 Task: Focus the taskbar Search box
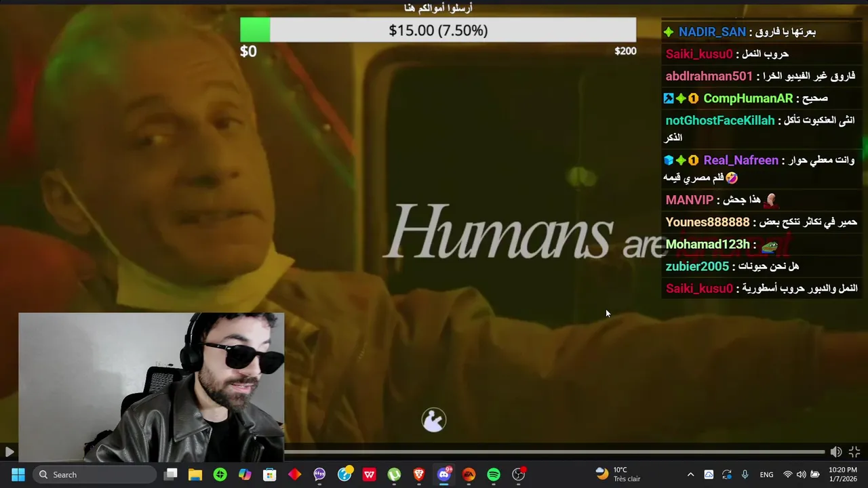[x=95, y=474]
